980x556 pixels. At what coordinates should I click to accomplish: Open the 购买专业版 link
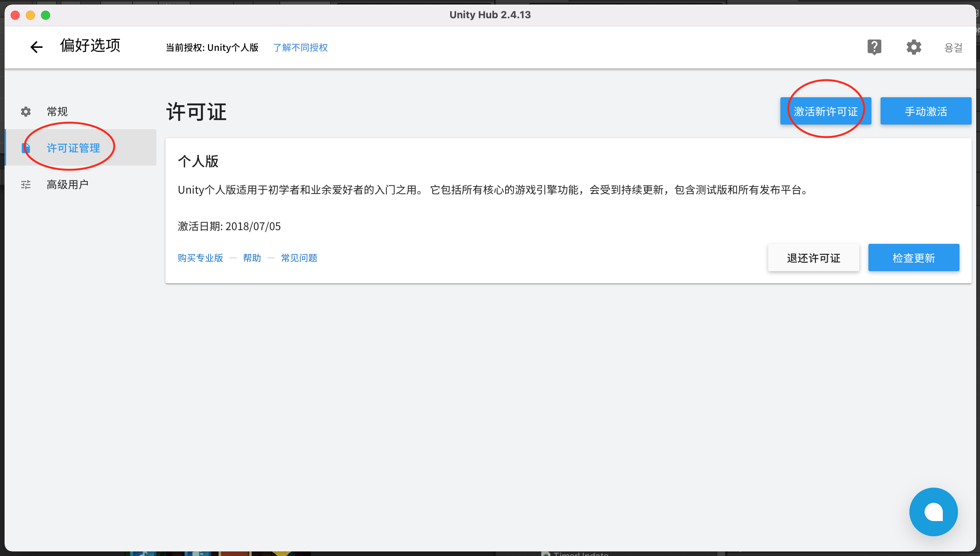click(200, 258)
